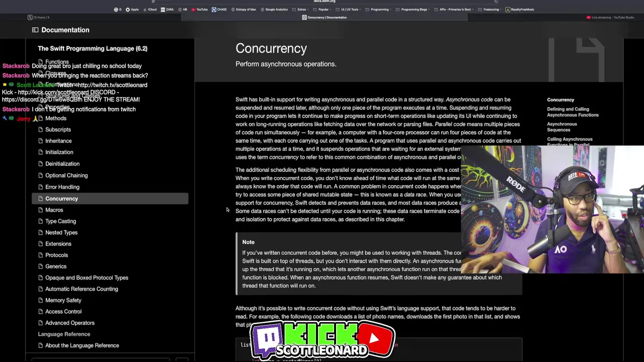Open the Nested Types page
This screenshot has width=644, height=362.
[x=61, y=233]
